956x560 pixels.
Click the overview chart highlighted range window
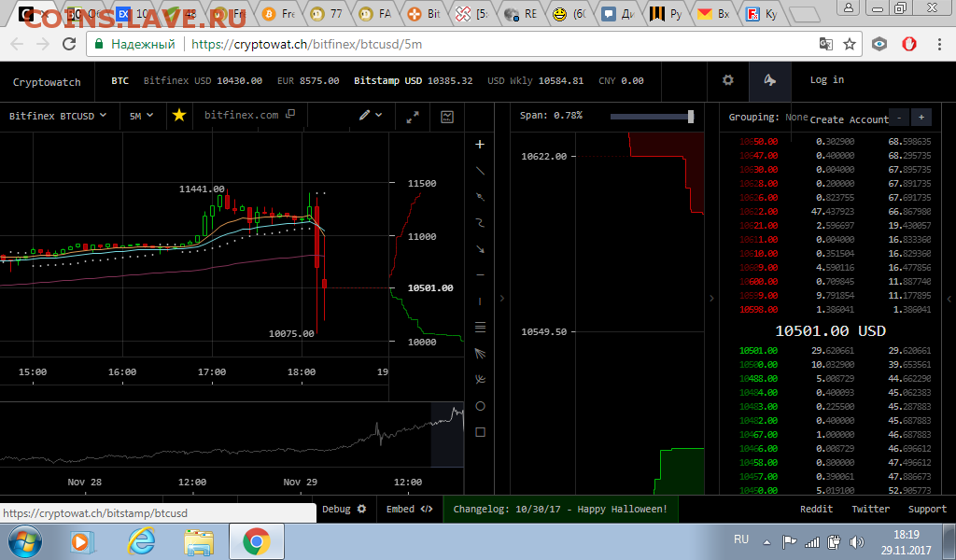coord(447,435)
